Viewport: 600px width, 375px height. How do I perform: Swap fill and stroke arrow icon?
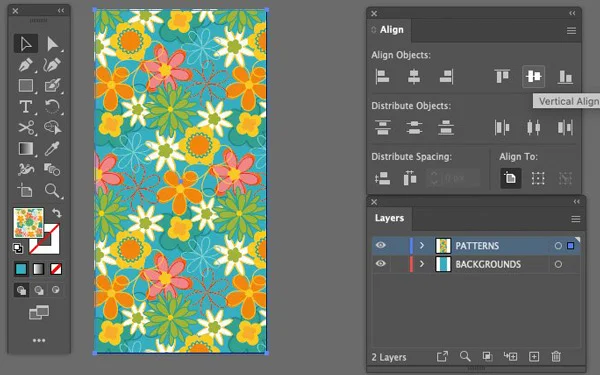click(x=57, y=213)
